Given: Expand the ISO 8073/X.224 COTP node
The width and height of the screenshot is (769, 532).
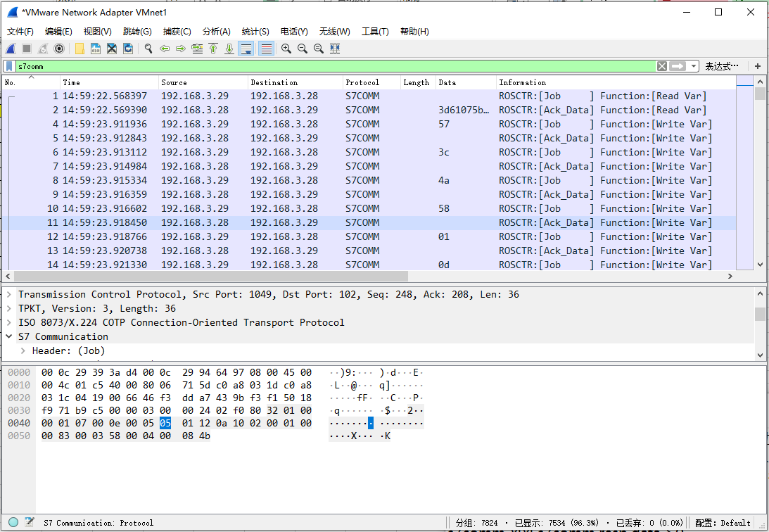Looking at the screenshot, I should click(x=9, y=322).
